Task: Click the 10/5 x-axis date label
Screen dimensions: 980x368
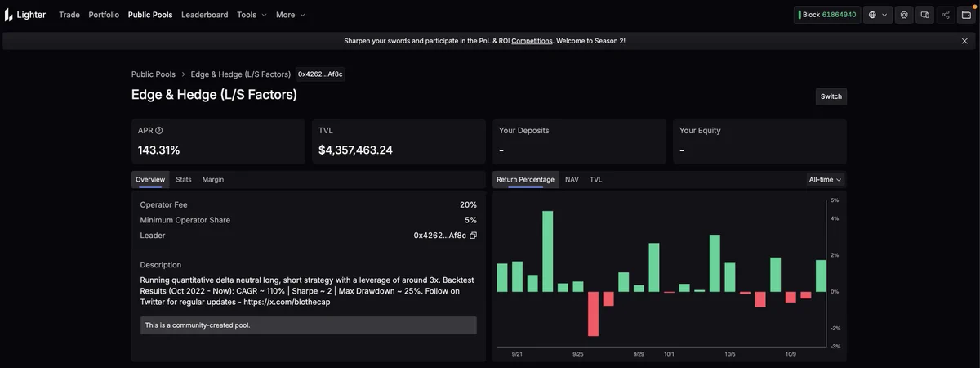Action: coord(730,354)
